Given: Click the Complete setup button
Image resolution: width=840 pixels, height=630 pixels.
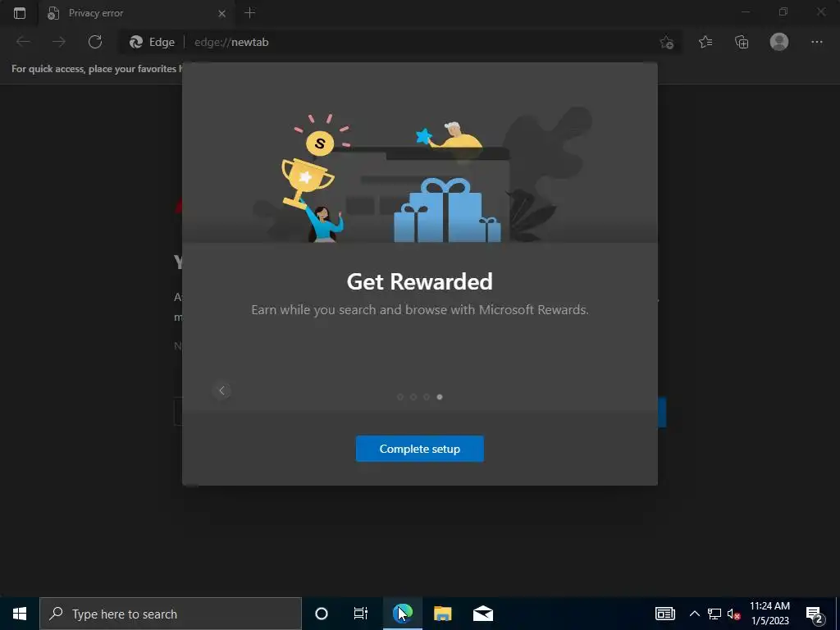Looking at the screenshot, I should coord(419,449).
